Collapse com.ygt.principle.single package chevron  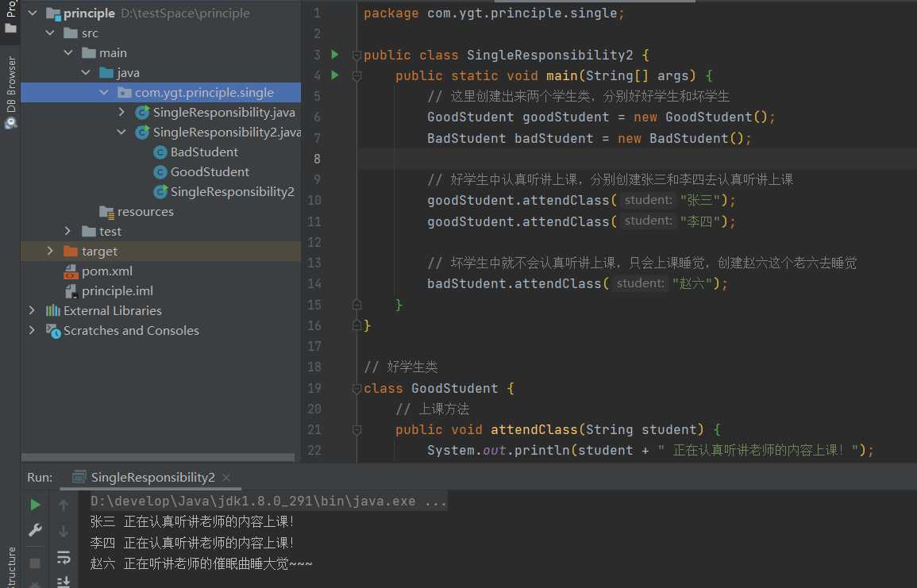104,92
